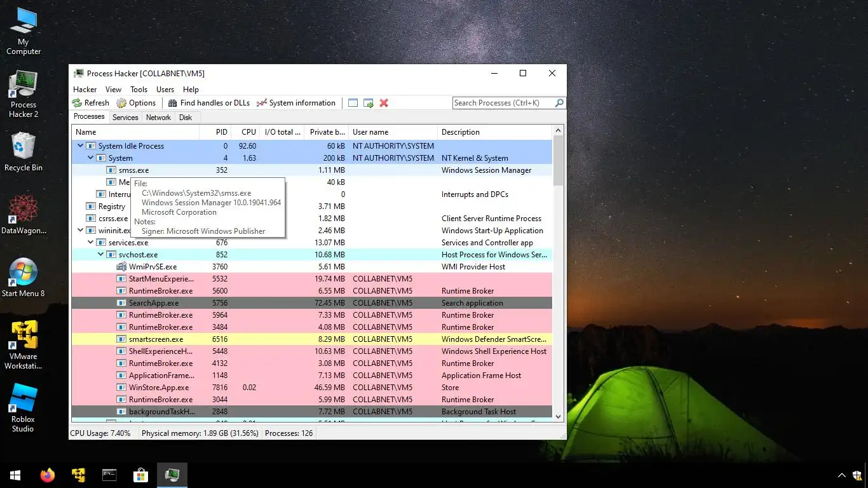
Task: Select RuntimeBroker.exe with PID 5600
Action: [311, 291]
